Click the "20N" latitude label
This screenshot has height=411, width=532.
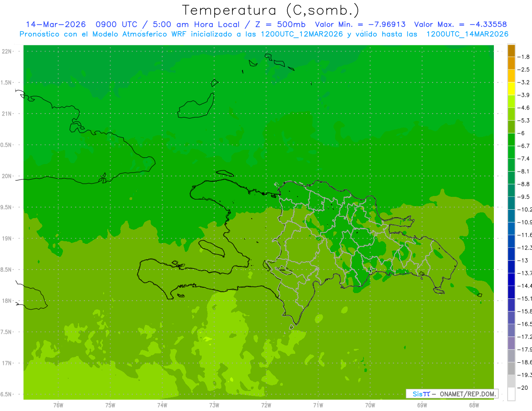pos(7,176)
